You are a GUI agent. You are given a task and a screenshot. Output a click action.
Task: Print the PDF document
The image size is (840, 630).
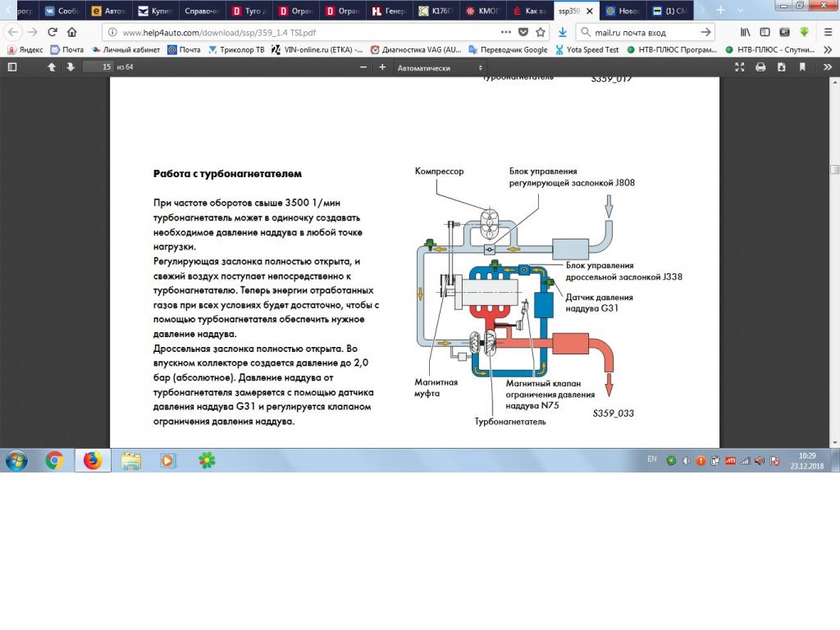(760, 67)
